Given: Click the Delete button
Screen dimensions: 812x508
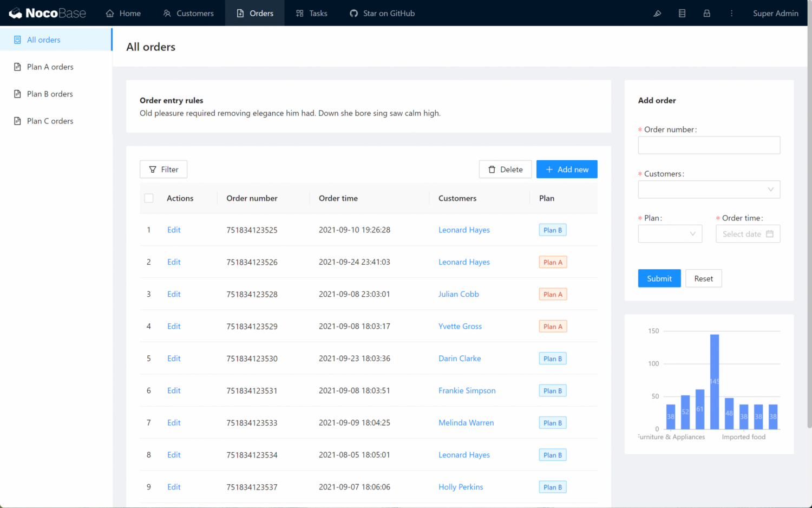Looking at the screenshot, I should tap(505, 170).
